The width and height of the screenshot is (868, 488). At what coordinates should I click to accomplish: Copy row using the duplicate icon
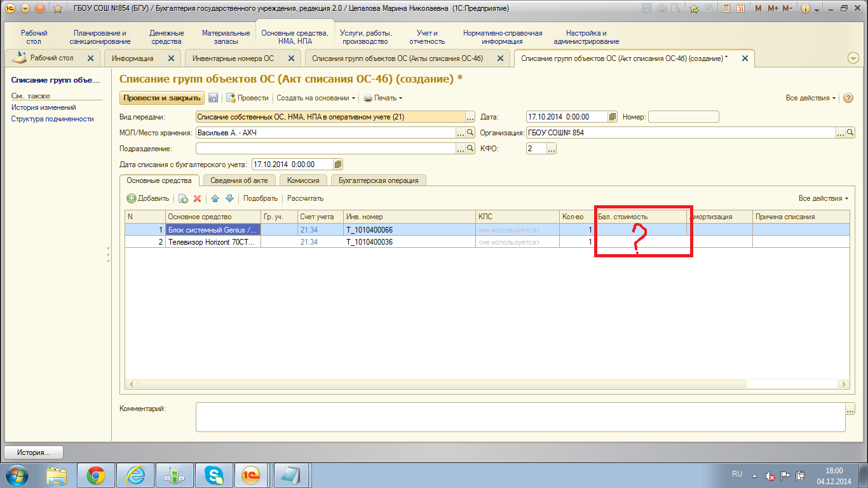pos(183,198)
